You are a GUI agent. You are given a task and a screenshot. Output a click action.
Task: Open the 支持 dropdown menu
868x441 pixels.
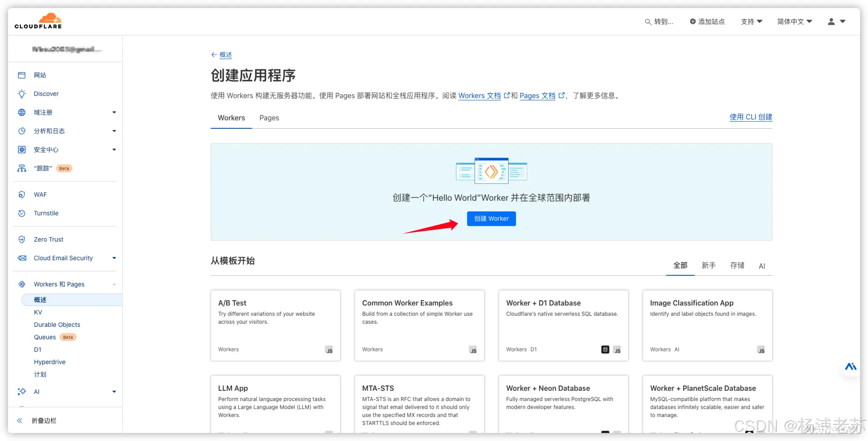click(x=752, y=21)
